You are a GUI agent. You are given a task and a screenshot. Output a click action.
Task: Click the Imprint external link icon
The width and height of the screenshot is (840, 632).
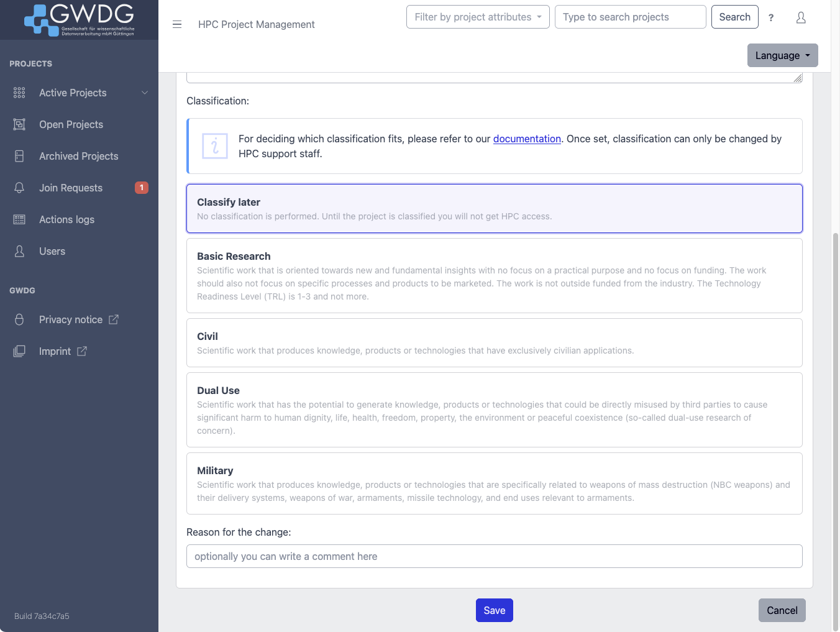coord(82,351)
